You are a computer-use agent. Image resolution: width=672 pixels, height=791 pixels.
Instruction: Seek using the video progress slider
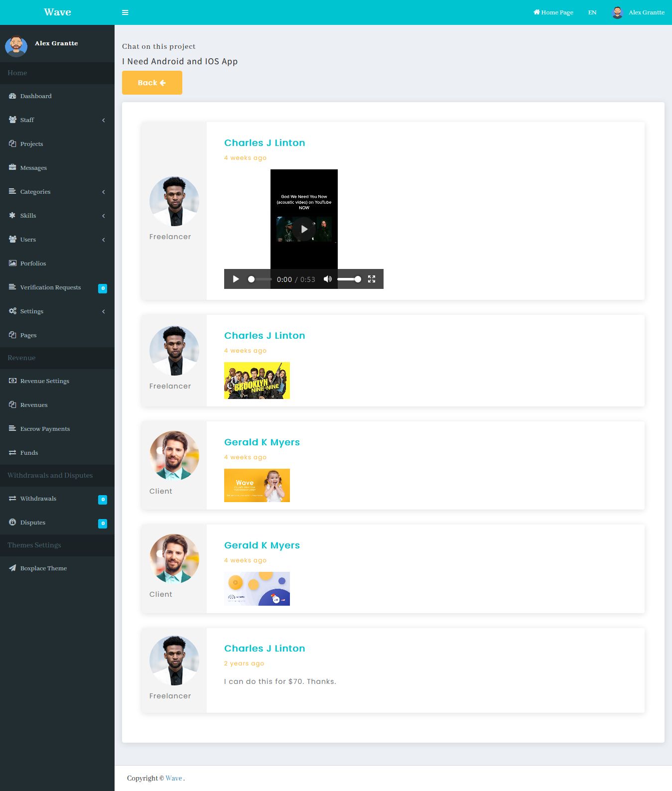(260, 279)
